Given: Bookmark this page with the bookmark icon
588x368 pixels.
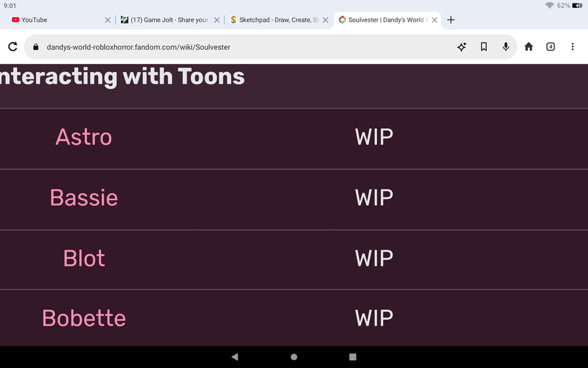Looking at the screenshot, I should point(483,47).
